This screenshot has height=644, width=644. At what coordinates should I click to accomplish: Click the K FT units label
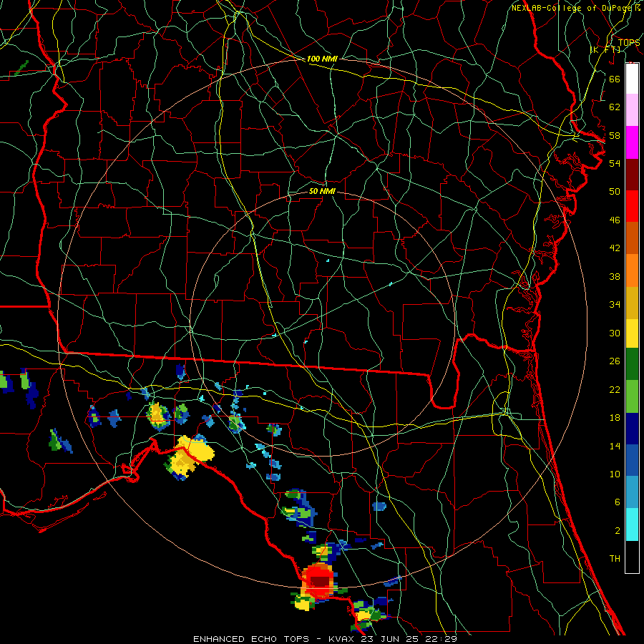[605, 49]
